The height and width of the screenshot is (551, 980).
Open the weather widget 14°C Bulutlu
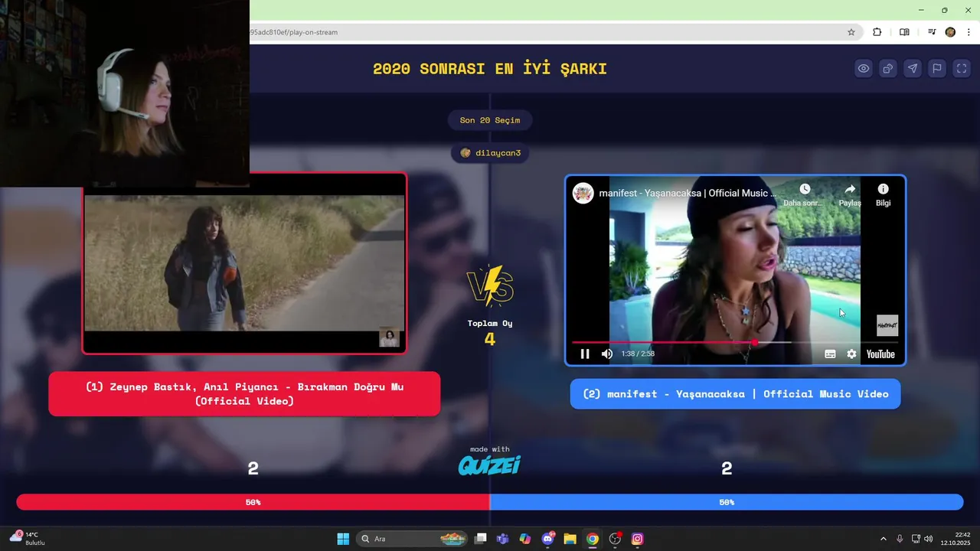click(28, 539)
